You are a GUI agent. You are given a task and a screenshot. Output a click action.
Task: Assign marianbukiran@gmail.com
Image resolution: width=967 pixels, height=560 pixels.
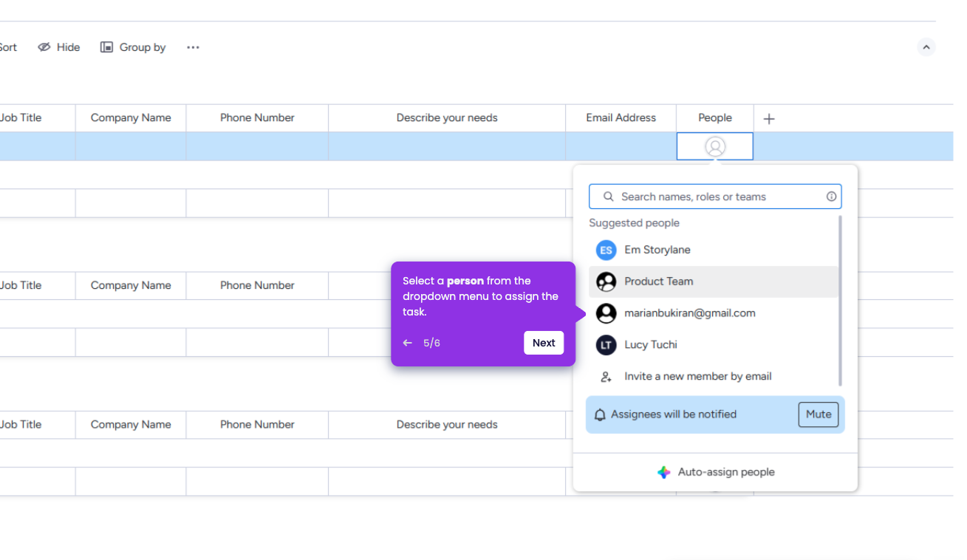(x=714, y=313)
